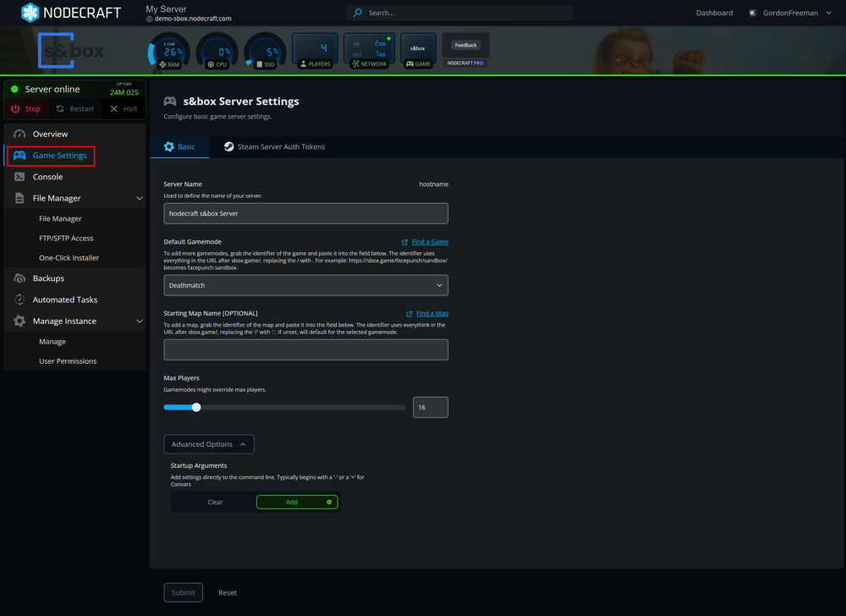
Task: Open the Players status widget
Action: (315, 51)
